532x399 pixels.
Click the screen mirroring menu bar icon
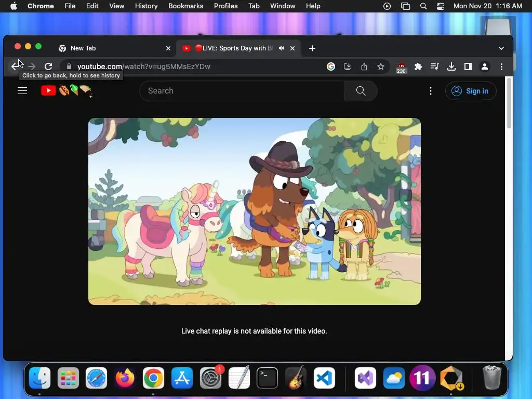point(405,6)
